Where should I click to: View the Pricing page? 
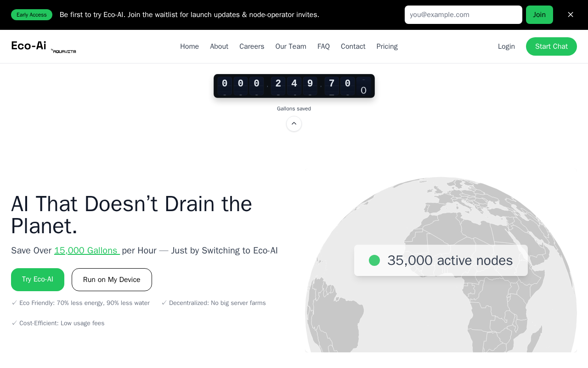click(x=387, y=46)
